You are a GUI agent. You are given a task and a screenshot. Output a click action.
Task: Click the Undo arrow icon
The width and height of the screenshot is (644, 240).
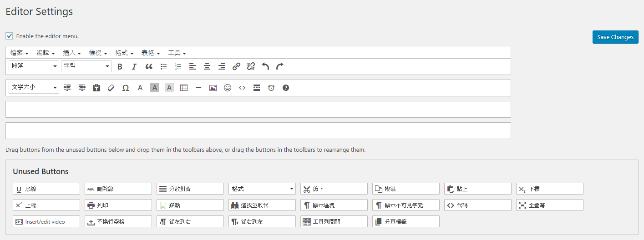265,66
